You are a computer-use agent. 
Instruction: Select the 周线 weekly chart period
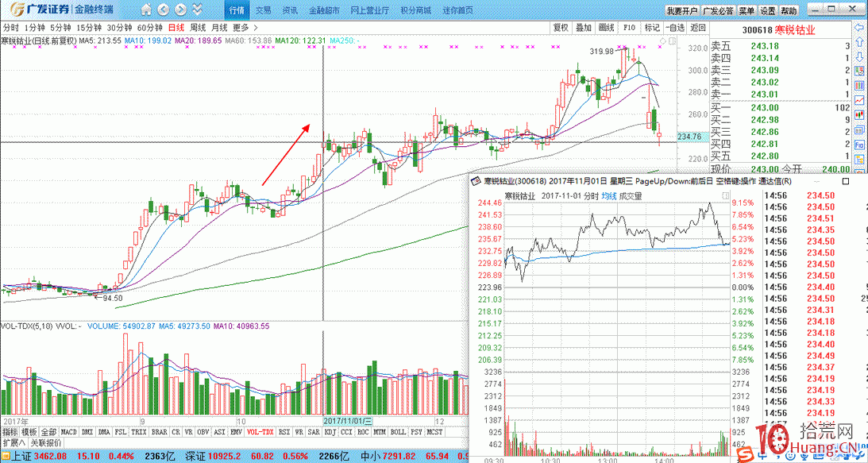tap(198, 27)
